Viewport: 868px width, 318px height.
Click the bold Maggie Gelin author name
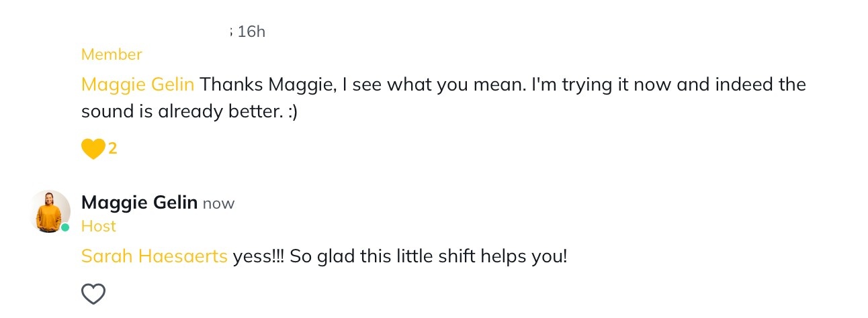(139, 202)
